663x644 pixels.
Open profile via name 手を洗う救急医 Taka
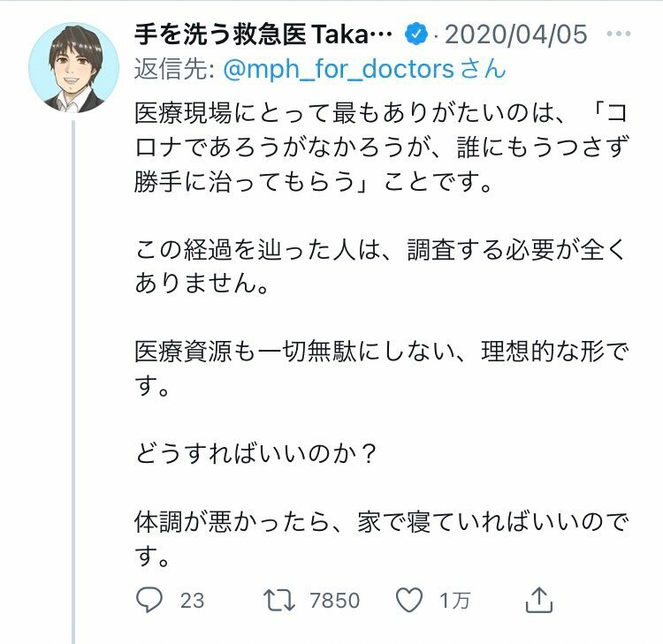(x=263, y=34)
